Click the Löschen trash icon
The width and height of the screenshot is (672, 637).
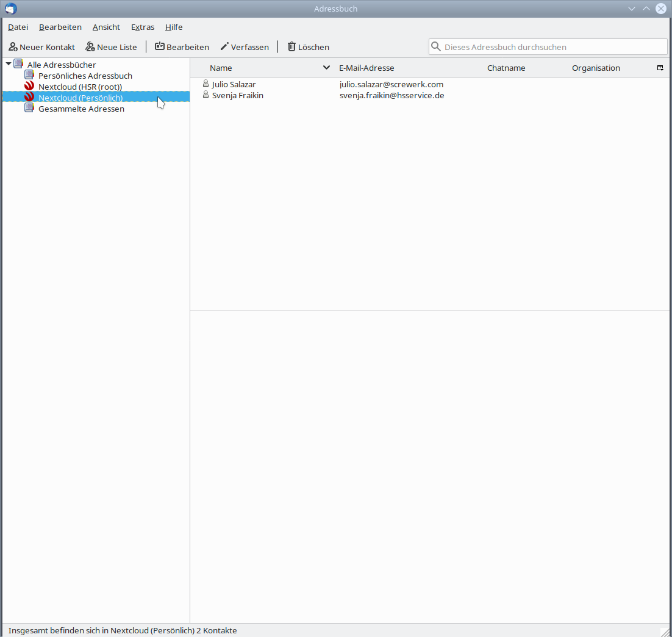point(291,46)
